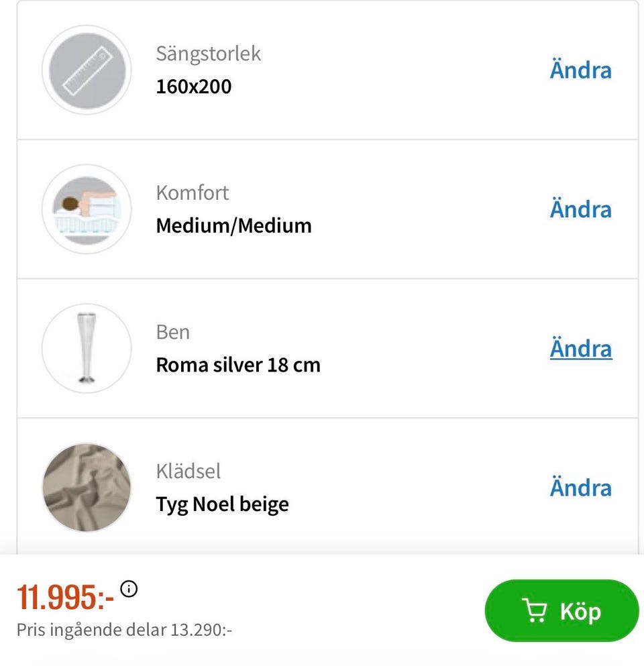The height and width of the screenshot is (666, 644).
Task: Click the beige fabric swatch thumbnail
Action: point(87,488)
